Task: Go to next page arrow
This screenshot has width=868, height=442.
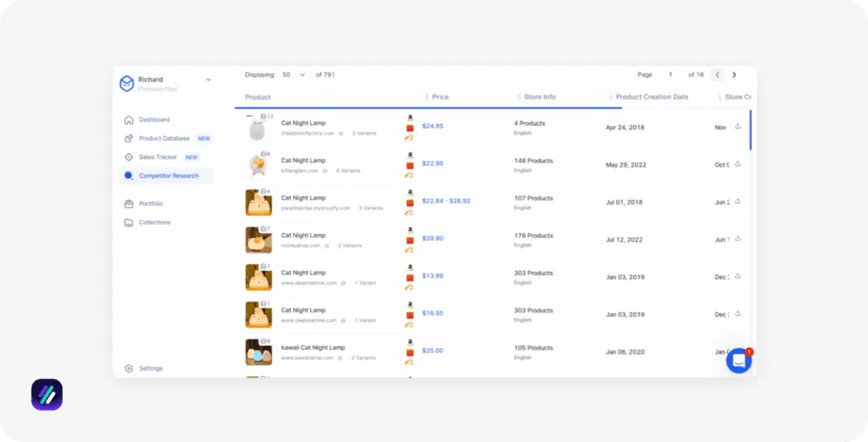Action: tap(734, 75)
